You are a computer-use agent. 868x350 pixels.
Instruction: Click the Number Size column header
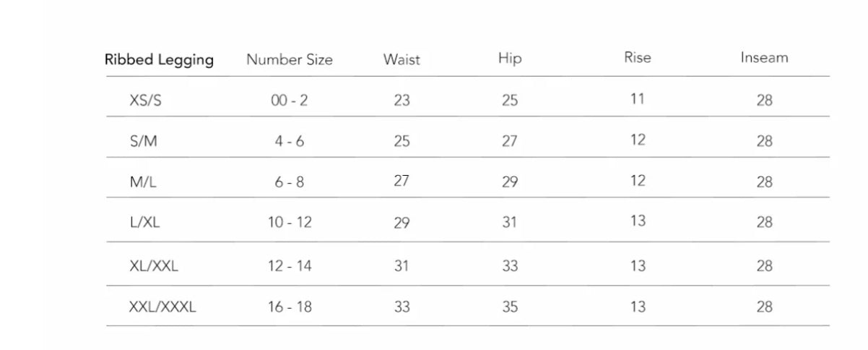click(x=290, y=60)
